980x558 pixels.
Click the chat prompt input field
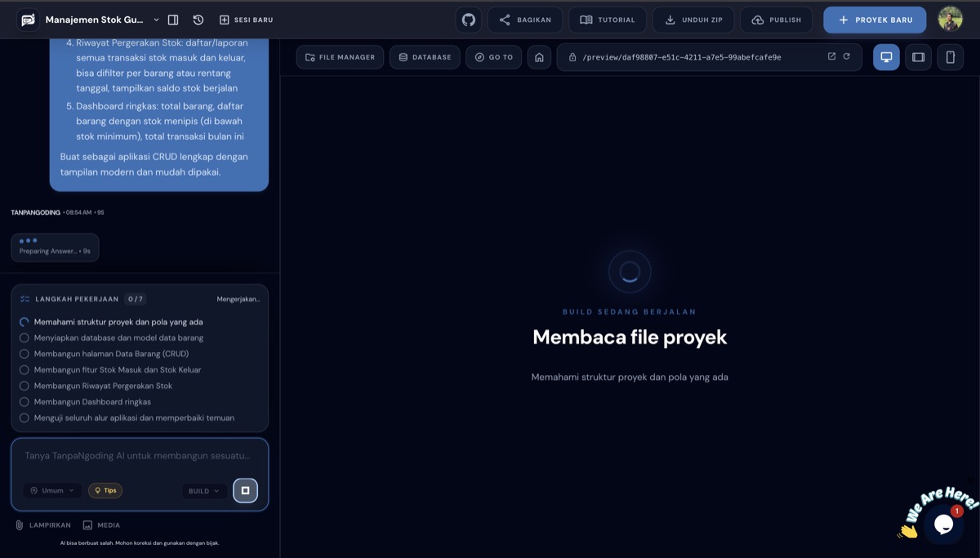[x=139, y=456]
